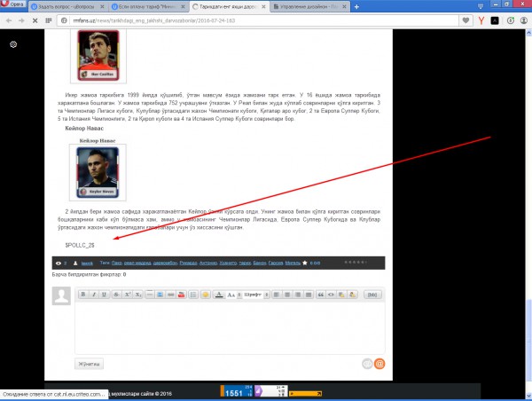Screen dimensions: 532x401
Task: Insert hidden text block in comment editor
Action: tap(353, 295)
